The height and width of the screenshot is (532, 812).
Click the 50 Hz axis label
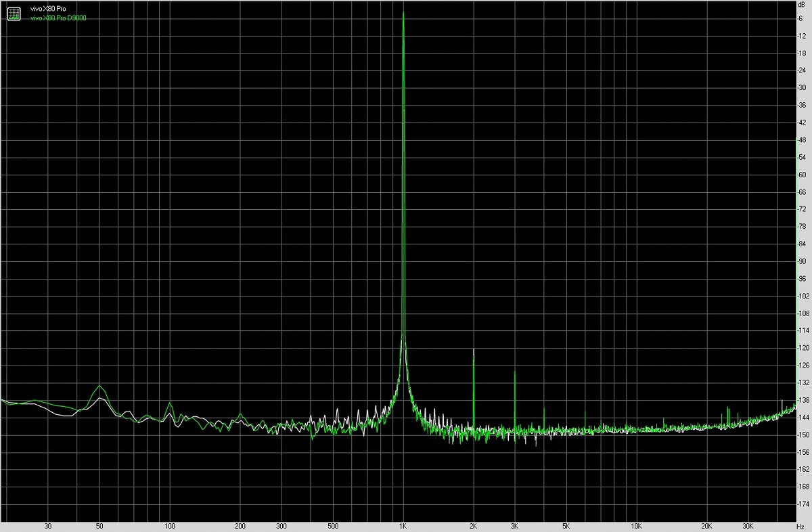[100, 525]
